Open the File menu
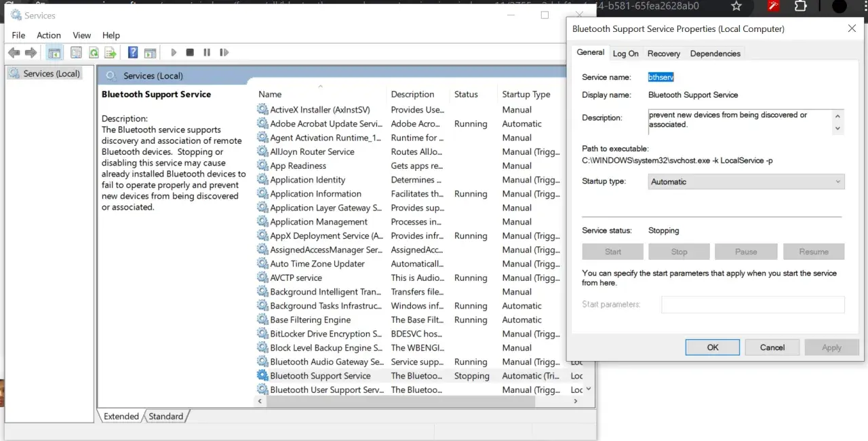 [x=18, y=35]
